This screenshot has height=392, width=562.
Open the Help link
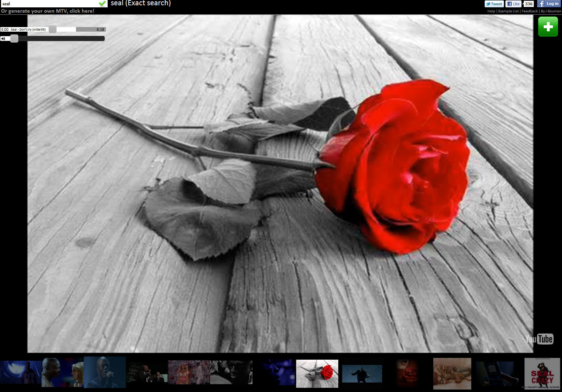[491, 11]
